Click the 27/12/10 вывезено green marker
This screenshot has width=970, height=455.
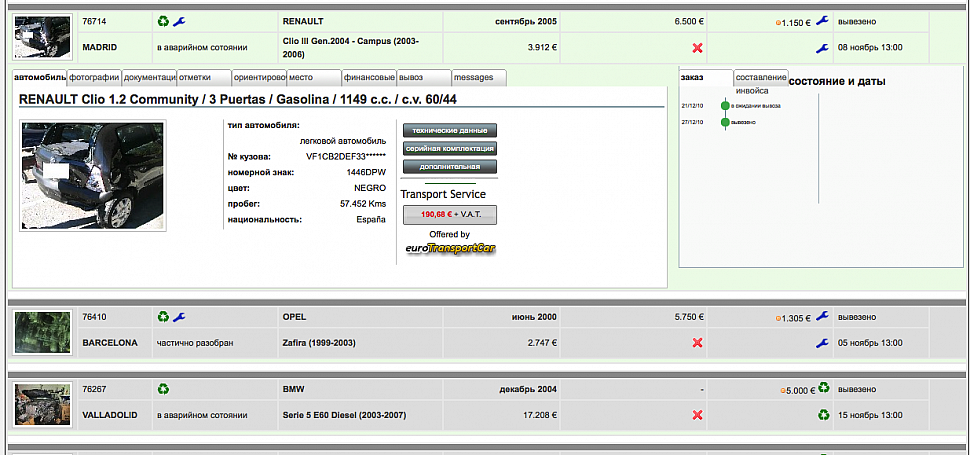coord(725,122)
